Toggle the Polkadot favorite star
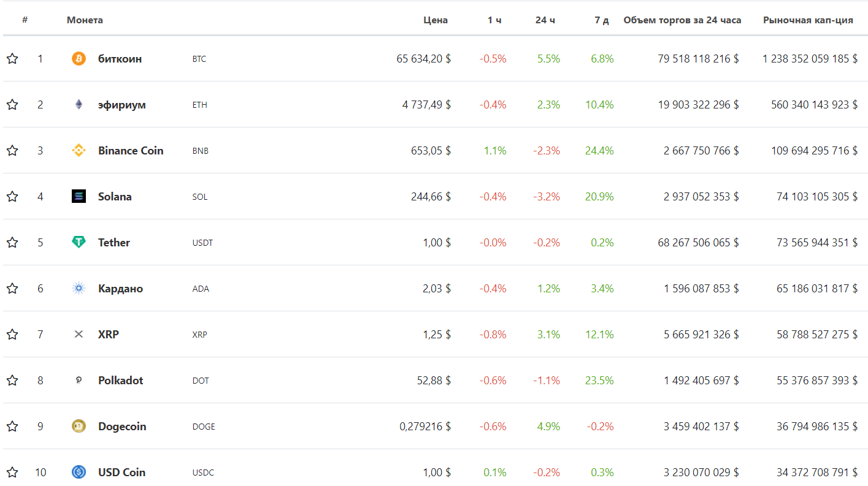Viewport: 868px width, 486px height. [12, 381]
